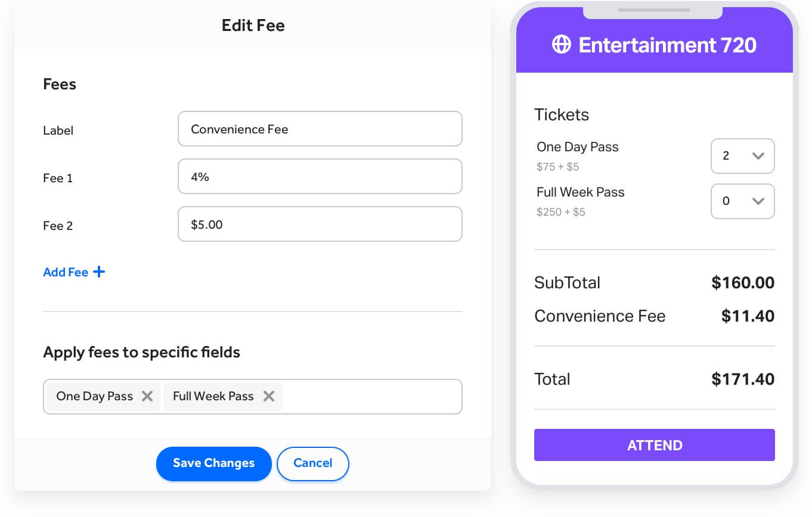812x517 pixels.
Task: Click the Save Changes button
Action: coord(213,463)
